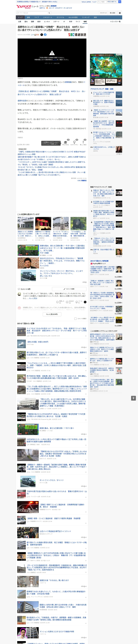Select 科学 category
This screenshot has width=138, height=644.
(x=71, y=21)
